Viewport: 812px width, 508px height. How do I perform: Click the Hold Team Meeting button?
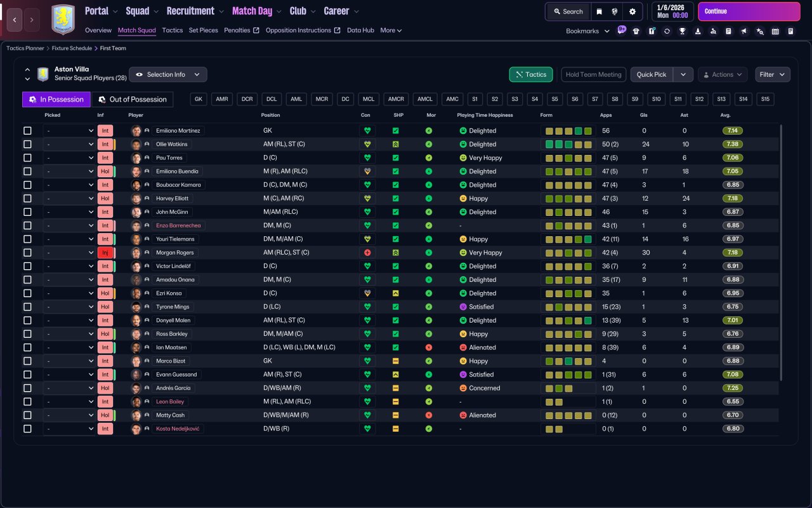point(594,75)
